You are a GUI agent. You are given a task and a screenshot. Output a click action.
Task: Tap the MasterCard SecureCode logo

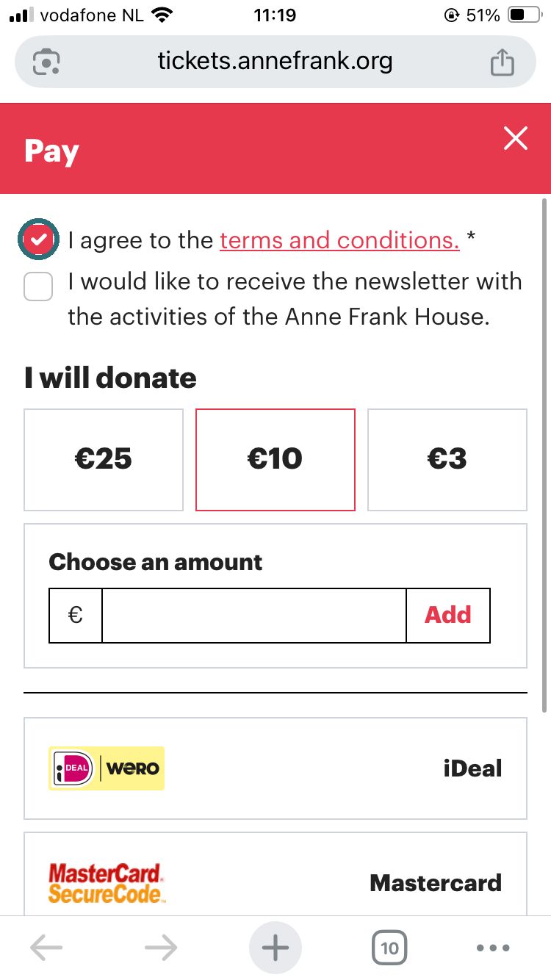click(107, 884)
